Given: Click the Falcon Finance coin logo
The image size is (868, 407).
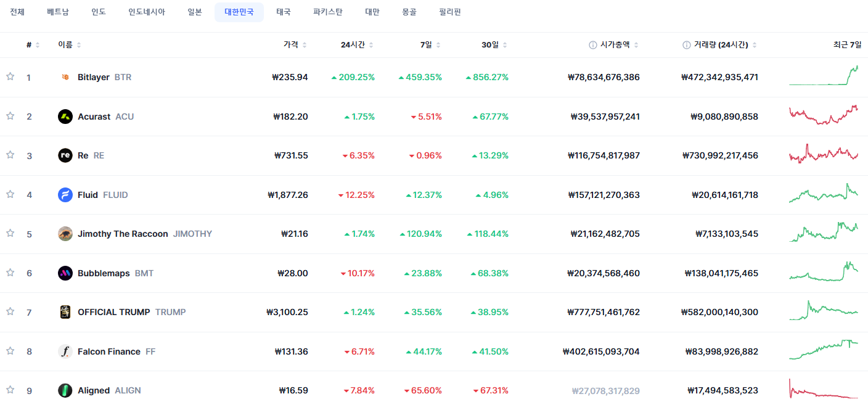Looking at the screenshot, I should click(x=65, y=351).
